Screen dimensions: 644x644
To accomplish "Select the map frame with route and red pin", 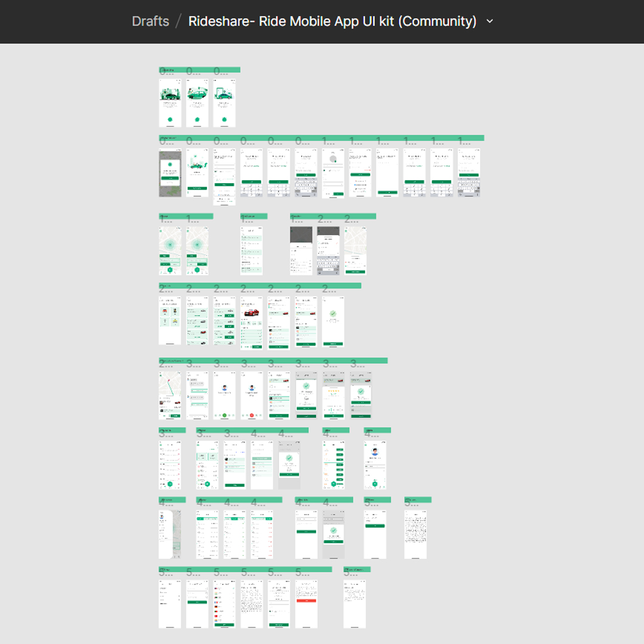I will click(x=169, y=395).
